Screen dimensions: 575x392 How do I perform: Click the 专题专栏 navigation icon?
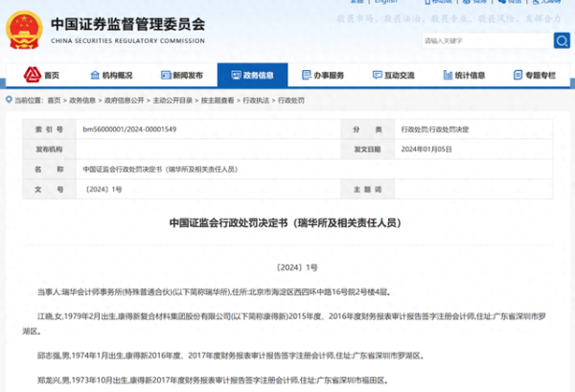(516, 75)
